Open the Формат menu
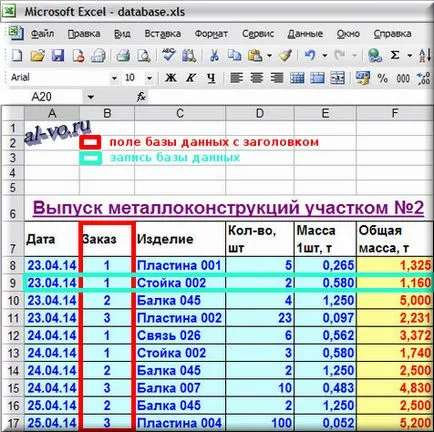Image resolution: width=434 pixels, height=432 pixels. 211,34
